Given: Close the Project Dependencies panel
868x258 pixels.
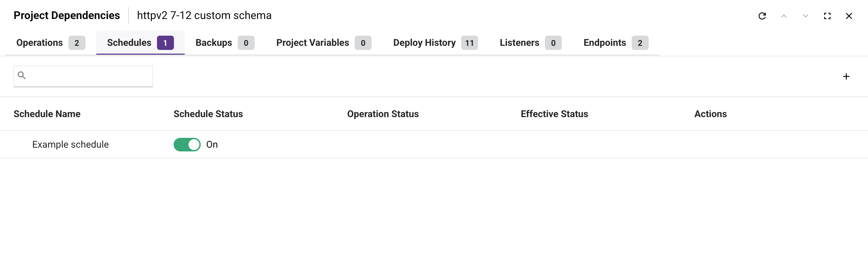Looking at the screenshot, I should click(849, 16).
